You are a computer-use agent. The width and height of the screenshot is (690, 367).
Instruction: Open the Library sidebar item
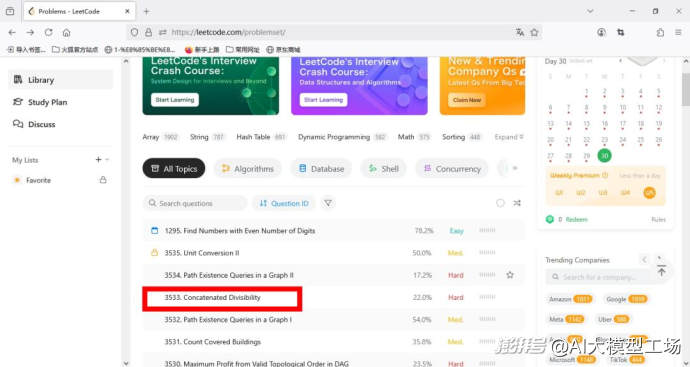pos(60,80)
